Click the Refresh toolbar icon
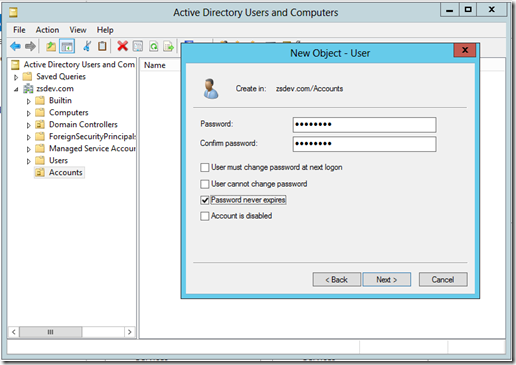 tap(153, 46)
